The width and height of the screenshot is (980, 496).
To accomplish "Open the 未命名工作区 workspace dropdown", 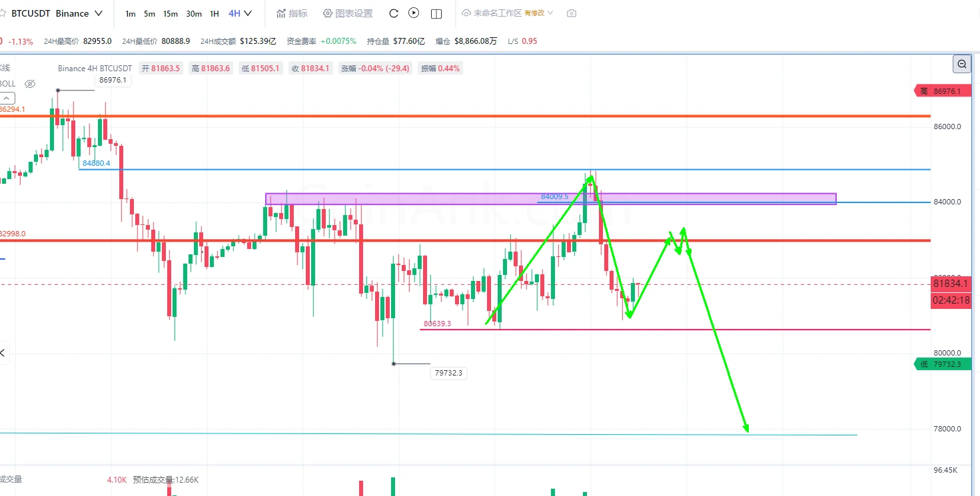I will [x=508, y=13].
